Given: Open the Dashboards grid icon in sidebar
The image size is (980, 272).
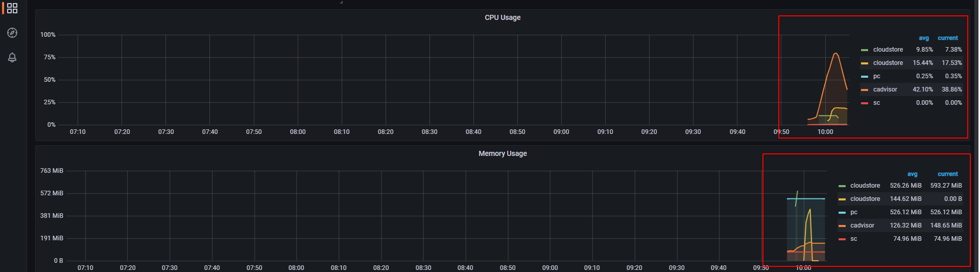Looking at the screenshot, I should tap(12, 8).
